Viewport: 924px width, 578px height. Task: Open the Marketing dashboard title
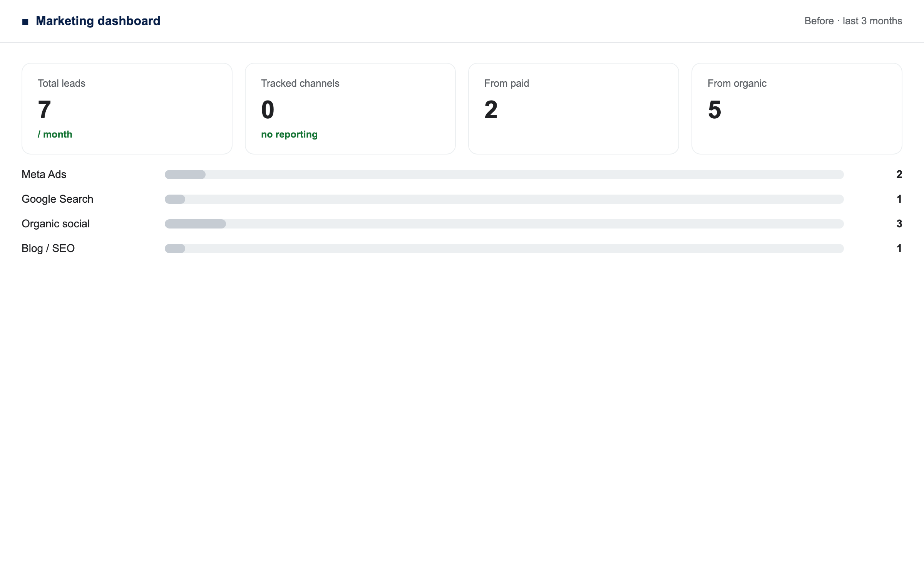98,21
